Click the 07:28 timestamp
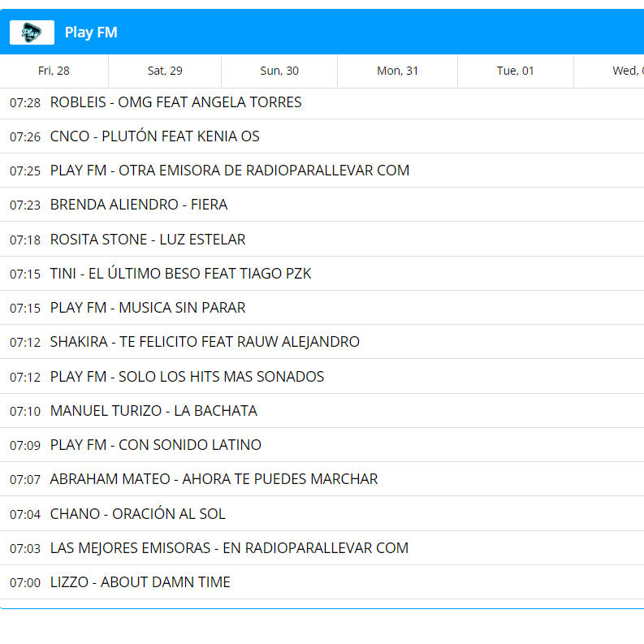This screenshot has height=644, width=644. click(x=25, y=102)
